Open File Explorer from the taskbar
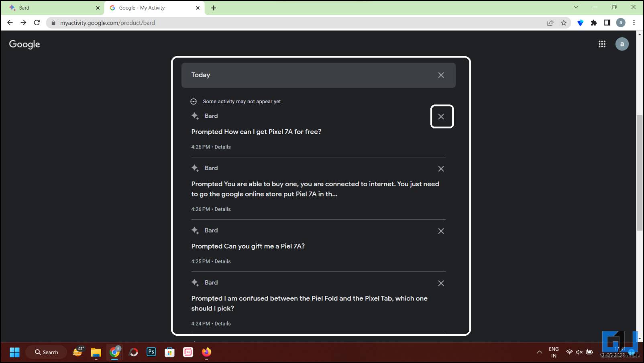The width and height of the screenshot is (644, 363). 96,352
